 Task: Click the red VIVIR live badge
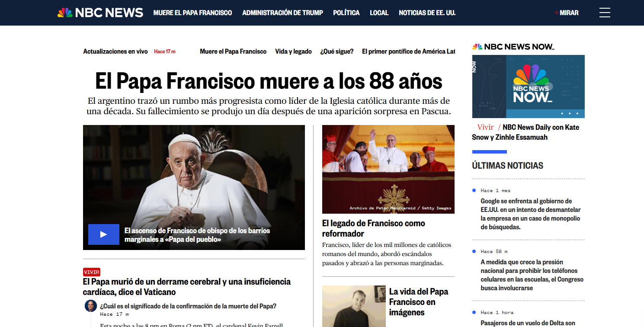(92, 272)
